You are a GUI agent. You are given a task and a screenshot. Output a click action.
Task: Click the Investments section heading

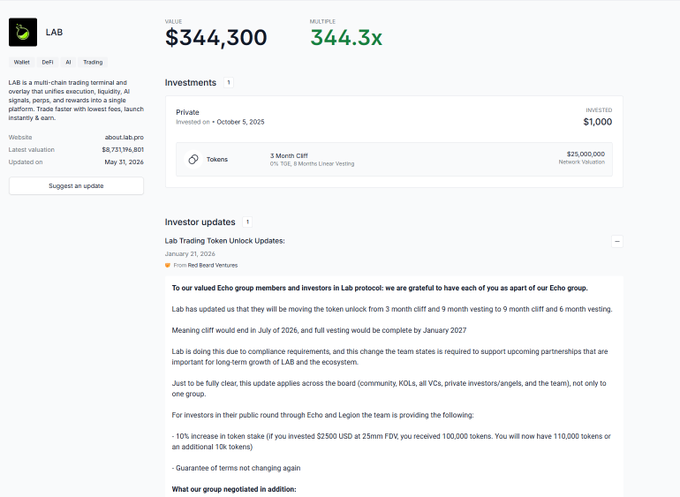[190, 83]
